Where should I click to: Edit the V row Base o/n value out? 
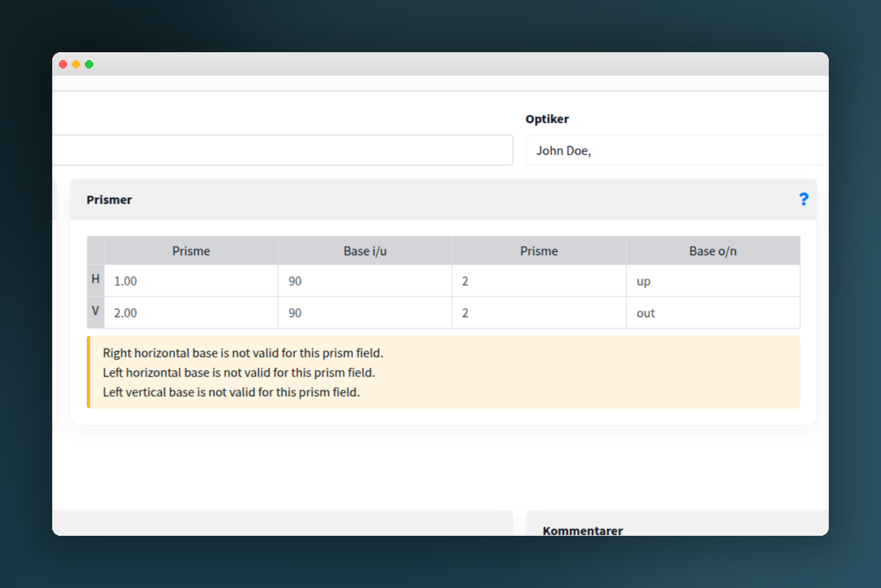[x=713, y=313]
